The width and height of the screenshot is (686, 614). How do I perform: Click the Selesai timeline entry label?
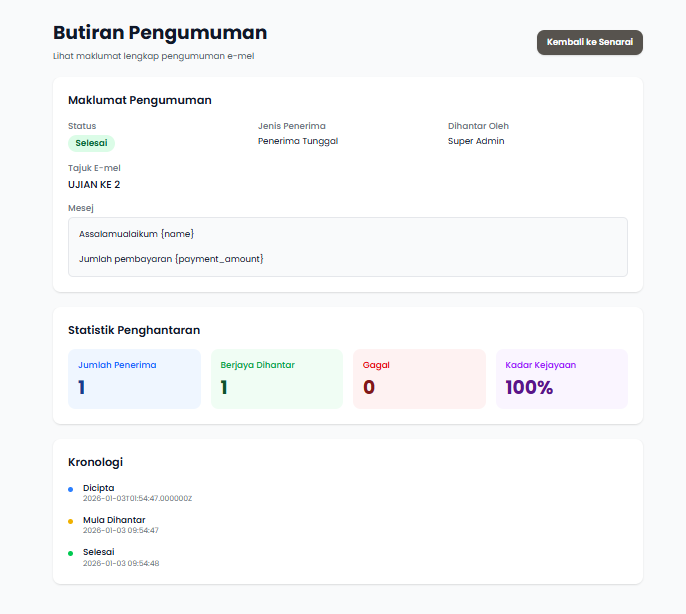tap(98, 552)
